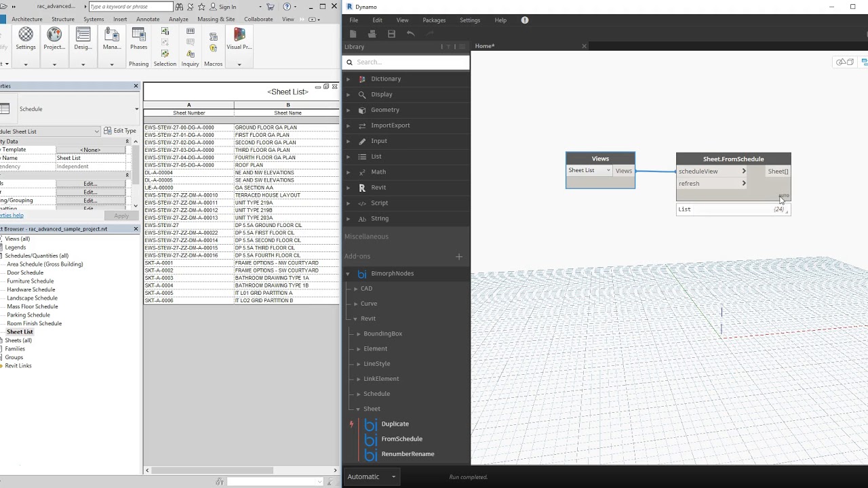The height and width of the screenshot is (488, 868).
Task: Switch to the Annotate ribbon tab
Action: click(x=148, y=19)
